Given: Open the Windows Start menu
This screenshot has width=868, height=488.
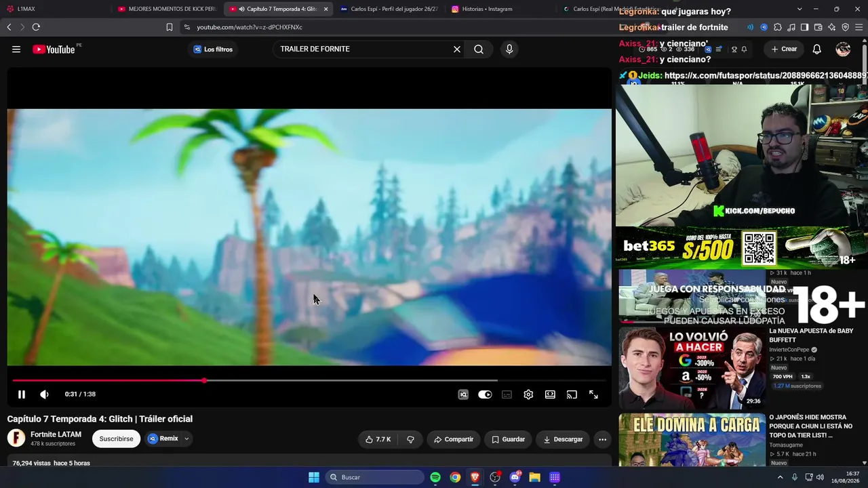Looking at the screenshot, I should tap(314, 477).
